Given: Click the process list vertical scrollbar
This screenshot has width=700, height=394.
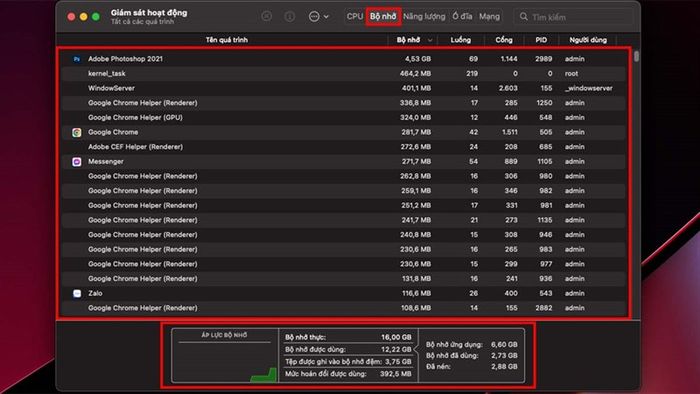Looking at the screenshot, I should (636, 56).
